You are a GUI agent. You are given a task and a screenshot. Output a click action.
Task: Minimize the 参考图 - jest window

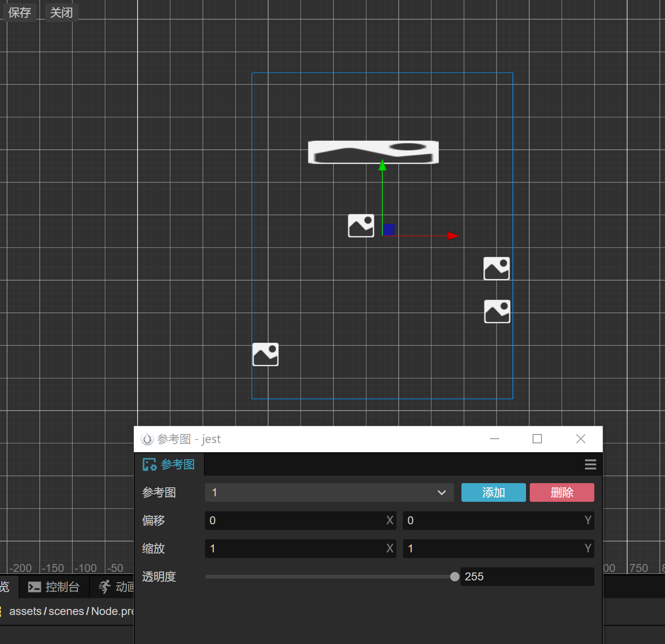(x=495, y=439)
